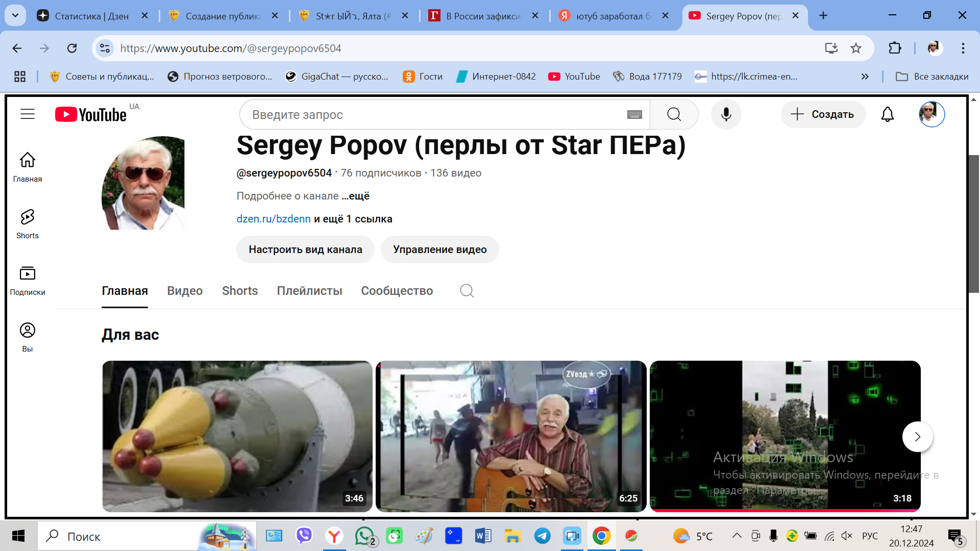The width and height of the screenshot is (980, 551).
Task: Open the on-screen keyboard icon in search bar
Action: tap(634, 114)
